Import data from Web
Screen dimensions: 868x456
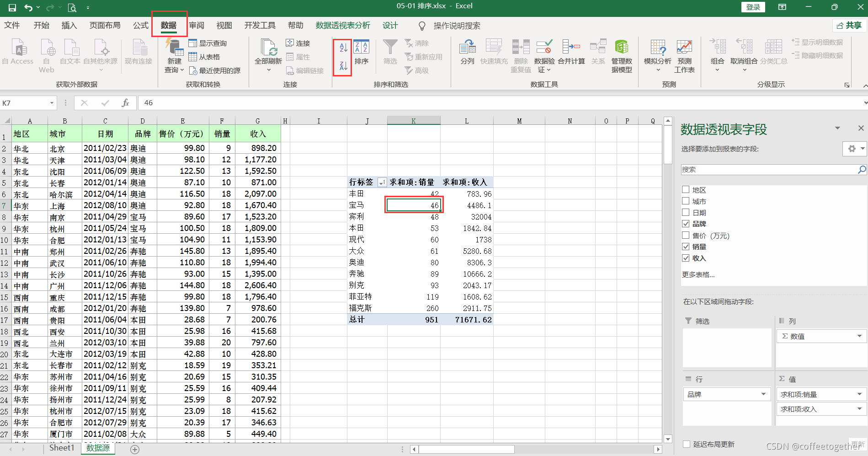(x=47, y=55)
